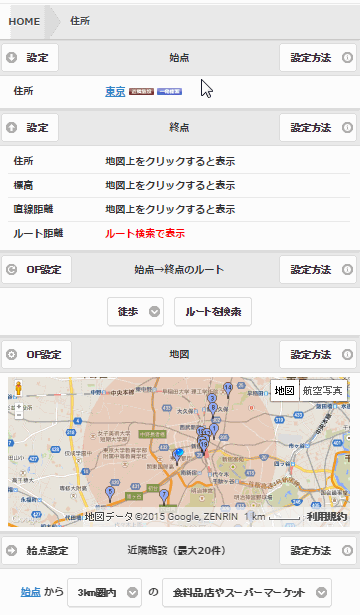Switch the map to 航空写真 view

pyautogui.click(x=323, y=391)
